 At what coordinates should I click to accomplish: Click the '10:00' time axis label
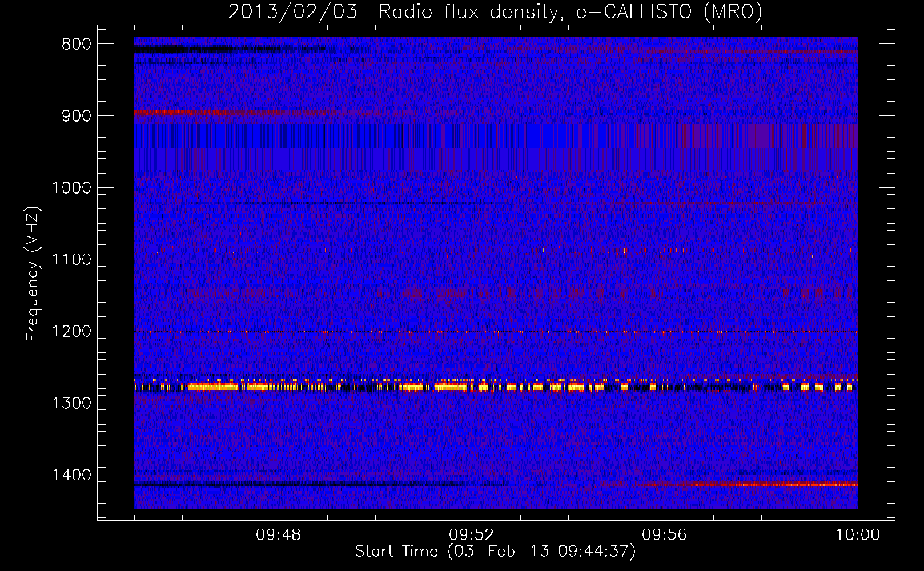pyautogui.click(x=858, y=535)
